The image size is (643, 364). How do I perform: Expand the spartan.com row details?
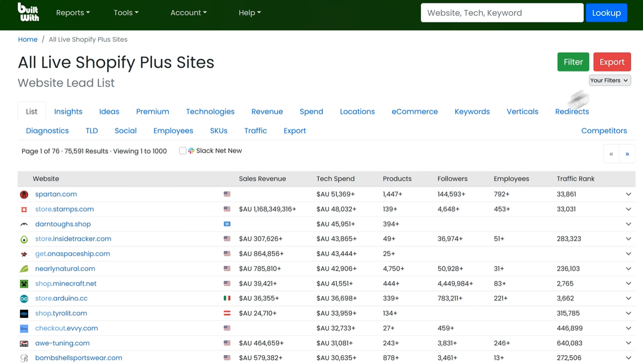point(628,194)
